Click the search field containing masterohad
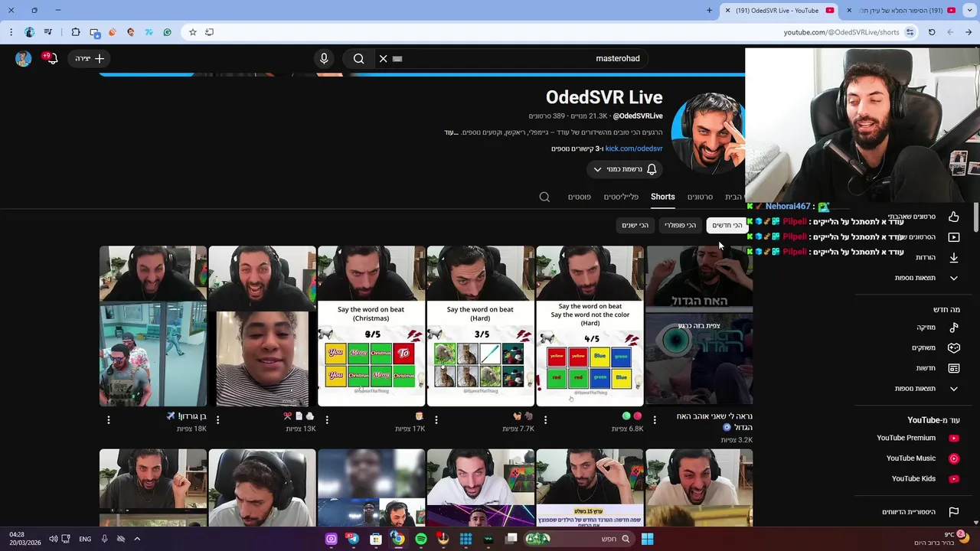 (511, 58)
